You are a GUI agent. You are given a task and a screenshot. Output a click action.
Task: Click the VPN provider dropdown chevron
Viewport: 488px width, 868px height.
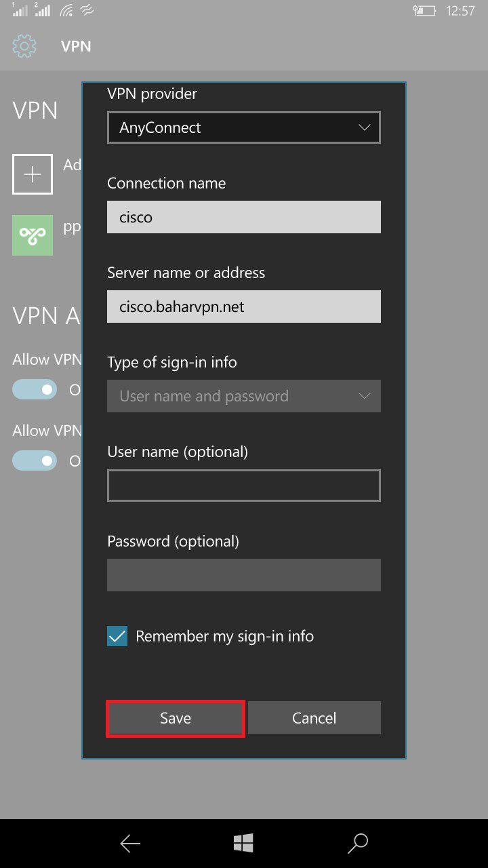pyautogui.click(x=364, y=127)
